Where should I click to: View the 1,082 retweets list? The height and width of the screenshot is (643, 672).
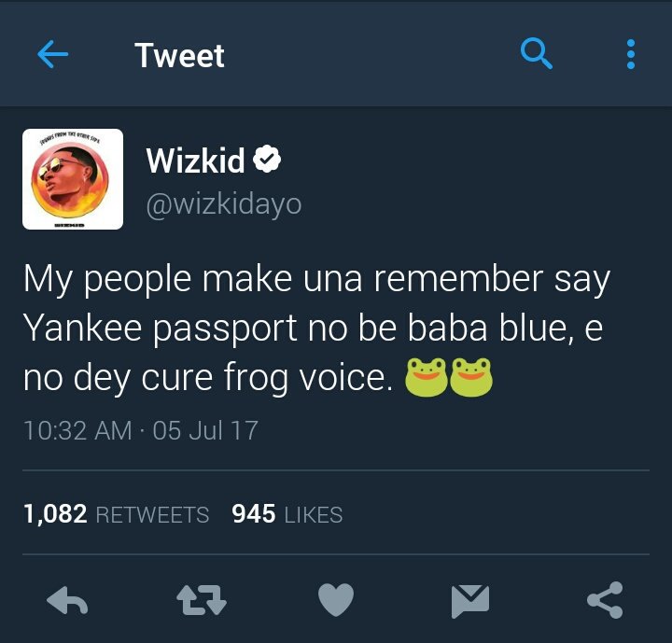[x=116, y=513]
